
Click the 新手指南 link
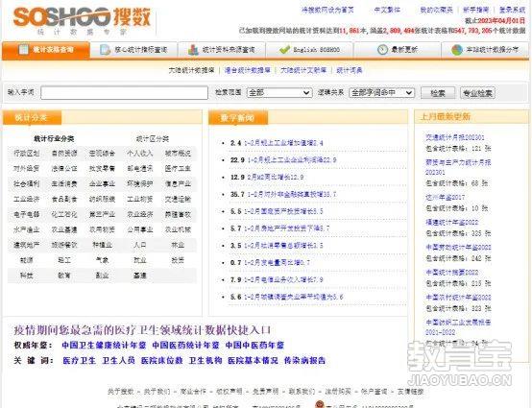point(476,10)
